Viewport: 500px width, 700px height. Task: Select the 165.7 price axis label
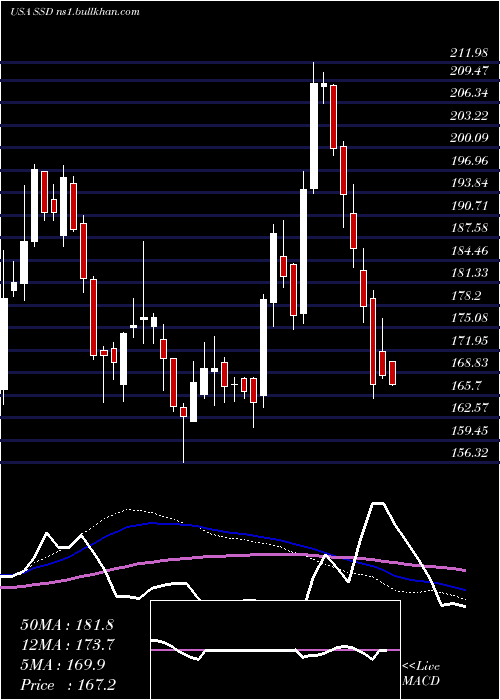click(466, 385)
